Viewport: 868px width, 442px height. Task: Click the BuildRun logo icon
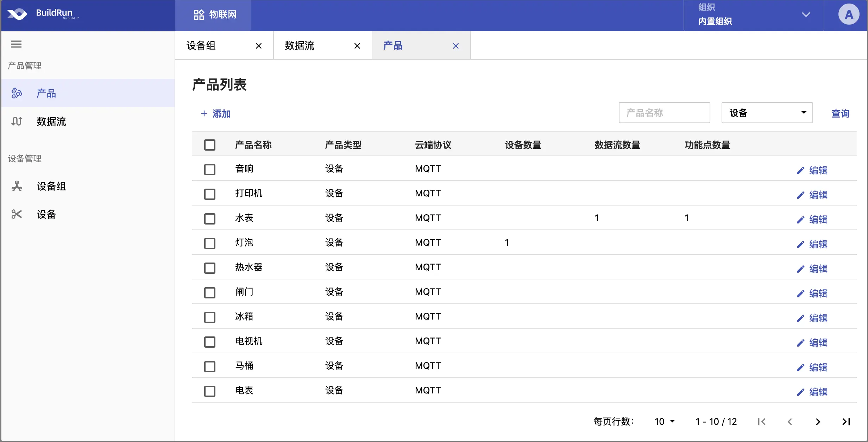[17, 14]
